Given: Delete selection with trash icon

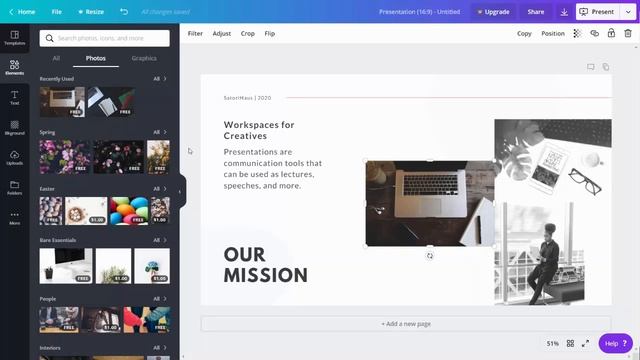Looking at the screenshot, I should pyautogui.click(x=628, y=33).
